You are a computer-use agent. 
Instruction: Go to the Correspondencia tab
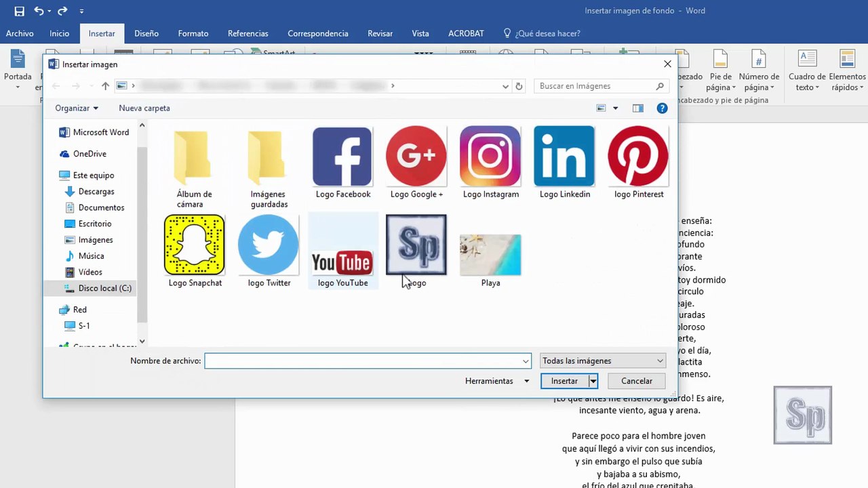tap(318, 33)
